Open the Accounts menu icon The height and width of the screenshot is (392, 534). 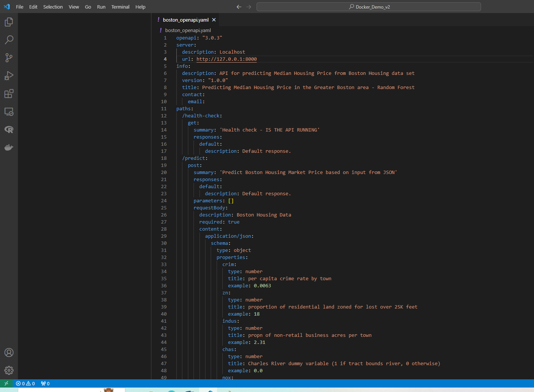[9, 353]
